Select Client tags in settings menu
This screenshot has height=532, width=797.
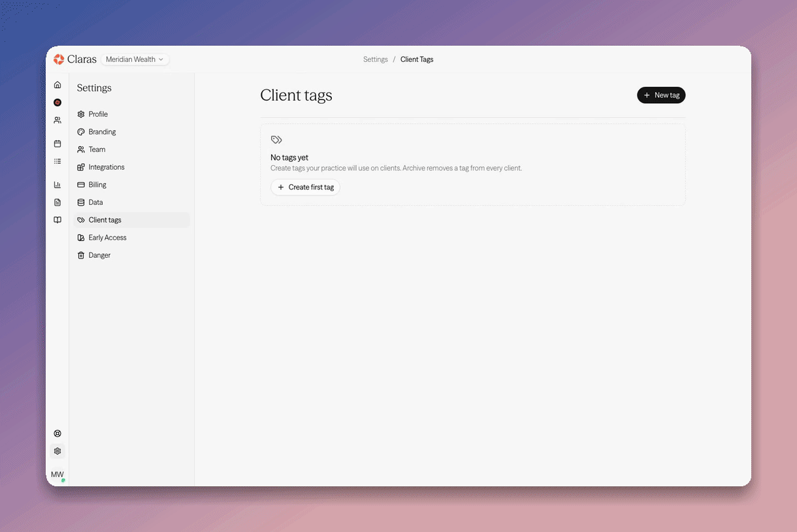pos(133,220)
